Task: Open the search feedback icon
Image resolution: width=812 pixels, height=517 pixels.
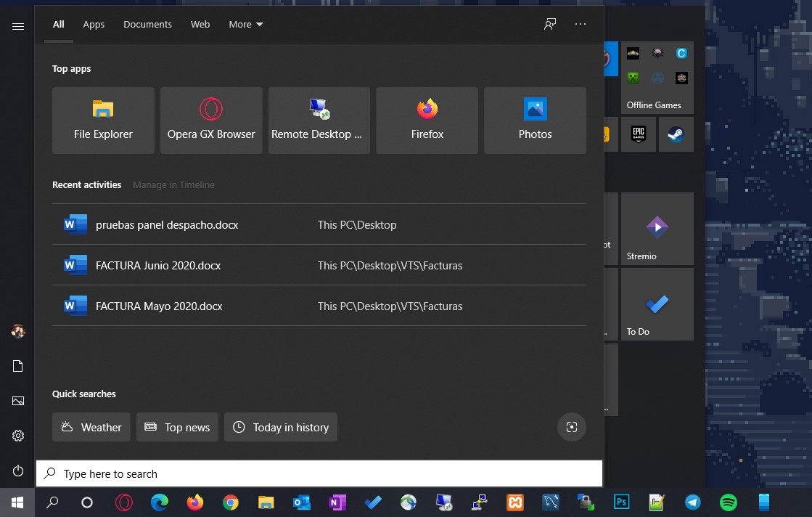Action: (550, 24)
